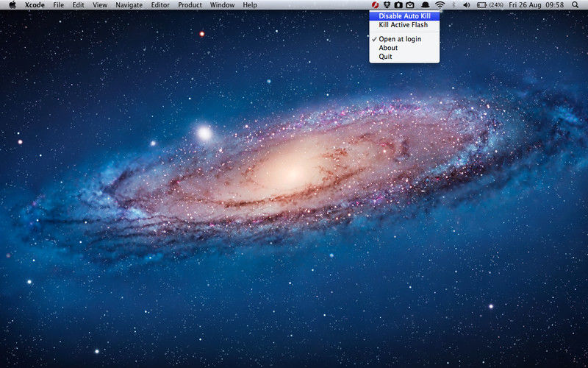Click the black bell-shaped menu bar icon
Screen dimensions: 588x368
pos(426,5)
